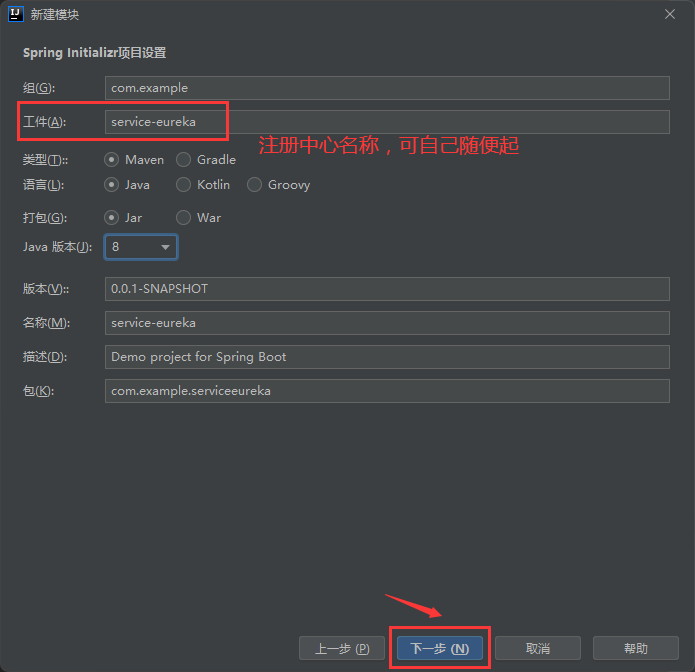Choose Groovy as the language
The height and width of the screenshot is (672, 695).
point(255,185)
